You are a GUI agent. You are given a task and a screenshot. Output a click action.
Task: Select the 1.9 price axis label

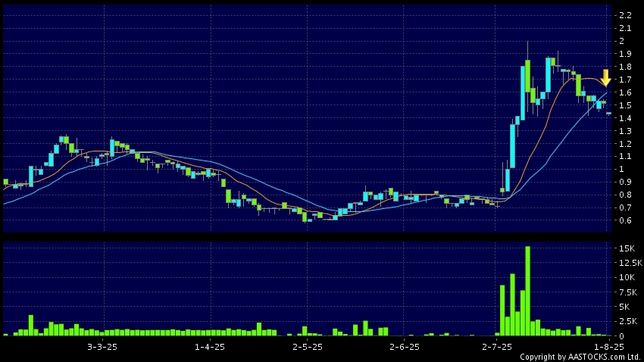click(x=625, y=54)
